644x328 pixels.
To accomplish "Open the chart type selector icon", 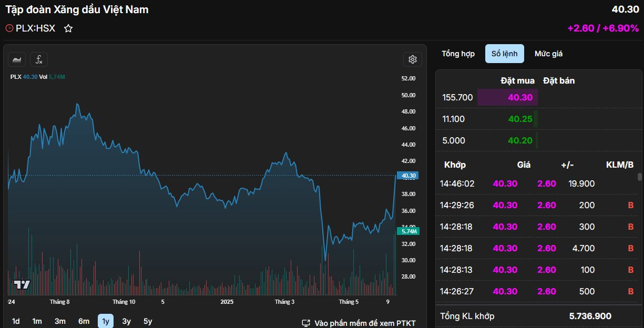I will point(17,59).
